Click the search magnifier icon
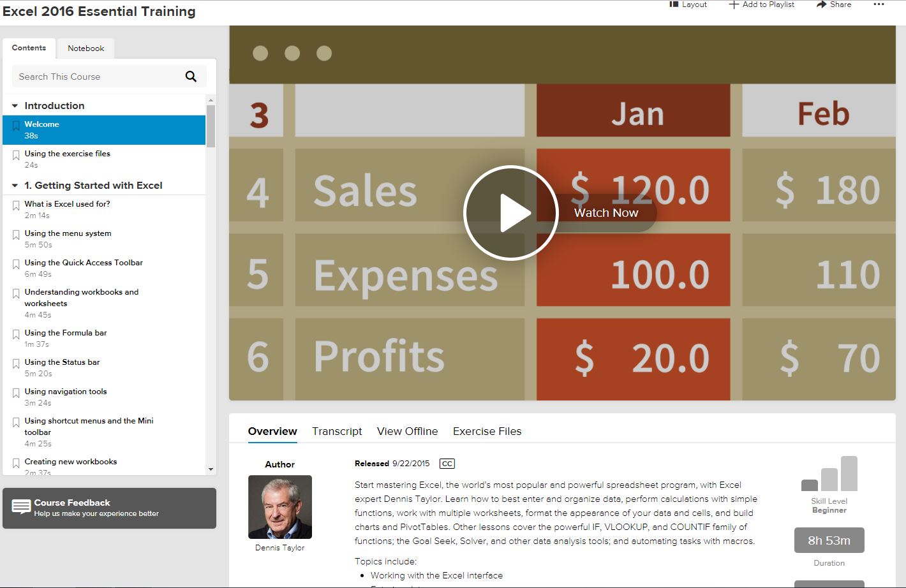Screen dimensions: 906x588 [191, 77]
